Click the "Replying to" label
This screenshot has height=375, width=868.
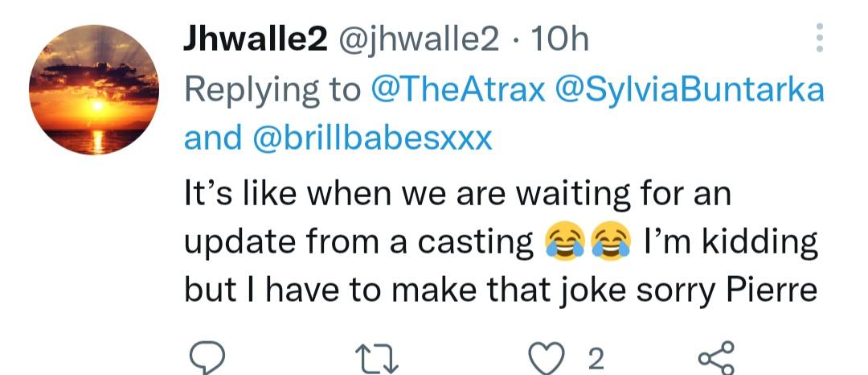(x=272, y=89)
